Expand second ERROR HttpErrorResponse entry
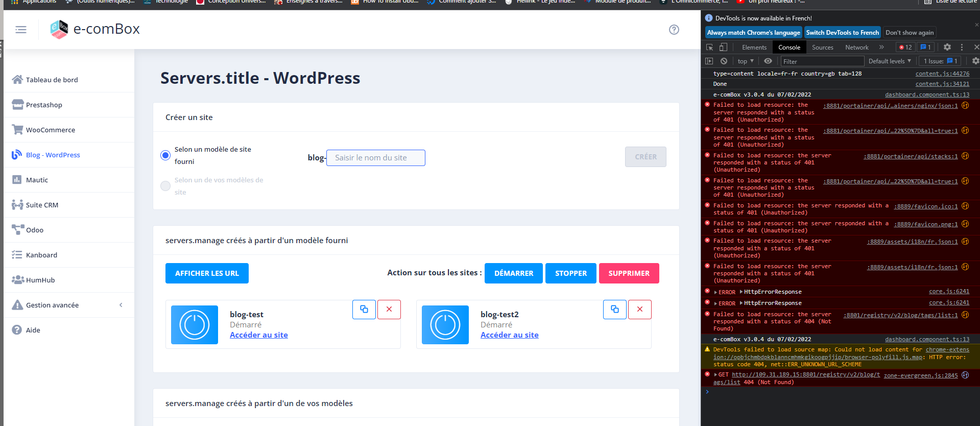 click(716, 303)
